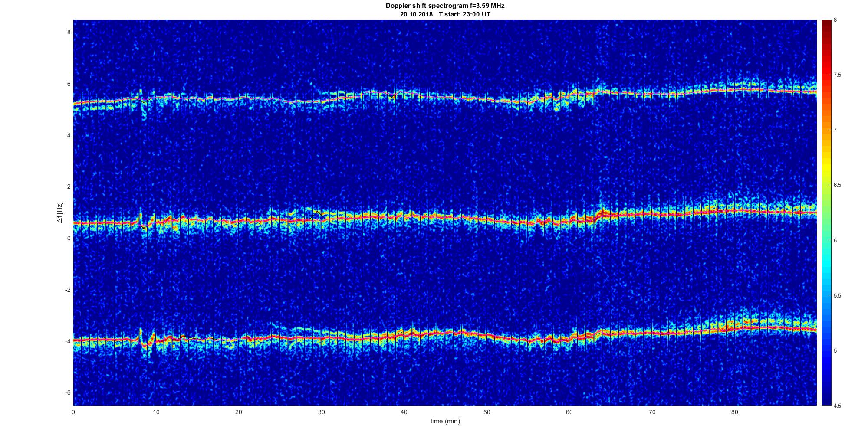Screen dimensions: 868x435
Task: Click the x-axis tick label '60'
Action: (569, 412)
